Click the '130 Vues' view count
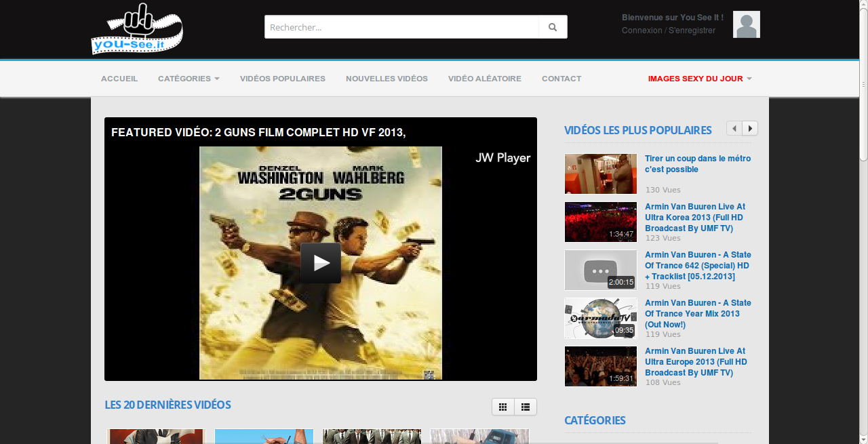The width and height of the screenshot is (868, 444). coord(663,190)
